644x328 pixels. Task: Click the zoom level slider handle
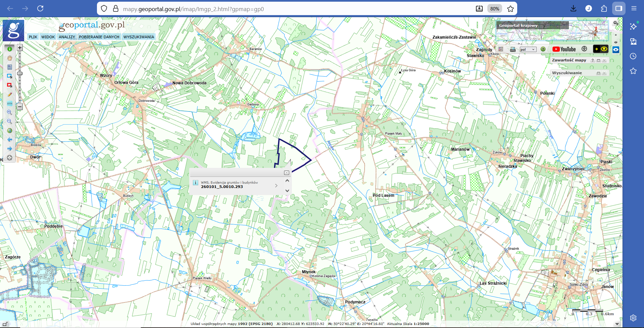pos(20,74)
